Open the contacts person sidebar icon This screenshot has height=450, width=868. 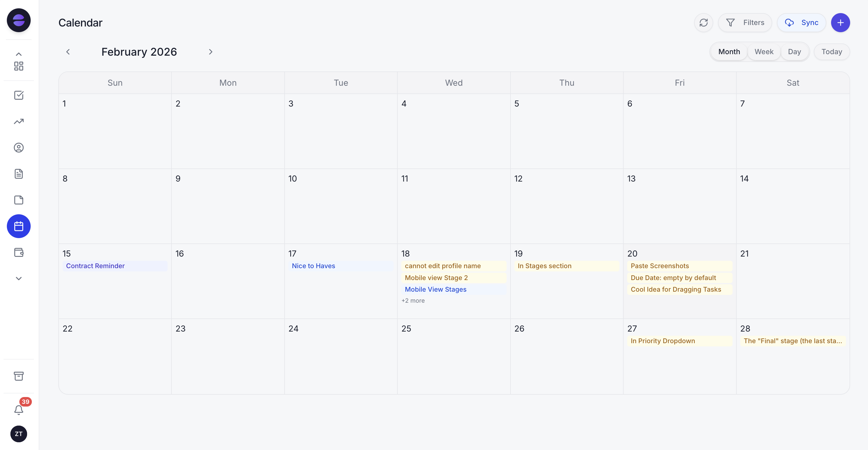pos(18,148)
